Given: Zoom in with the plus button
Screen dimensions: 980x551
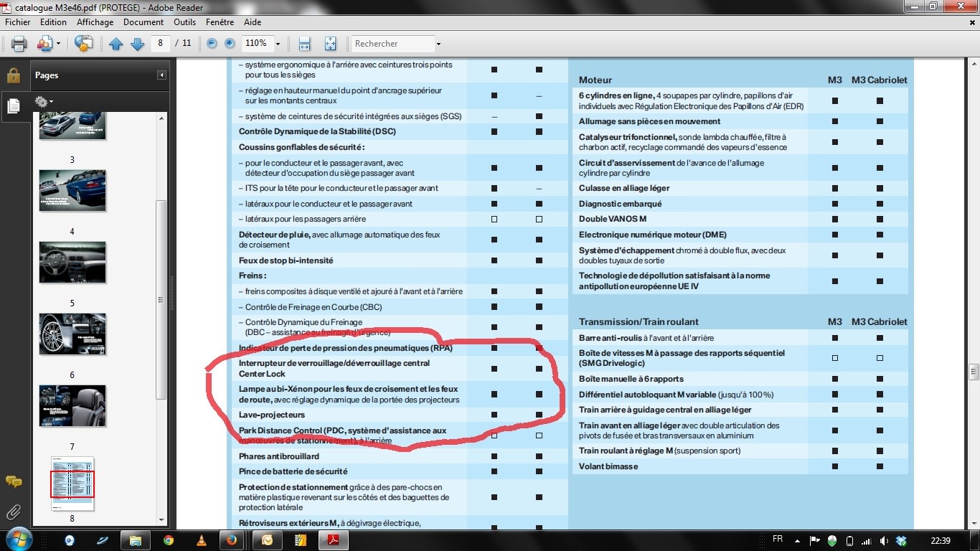Looking at the screenshot, I should [230, 44].
